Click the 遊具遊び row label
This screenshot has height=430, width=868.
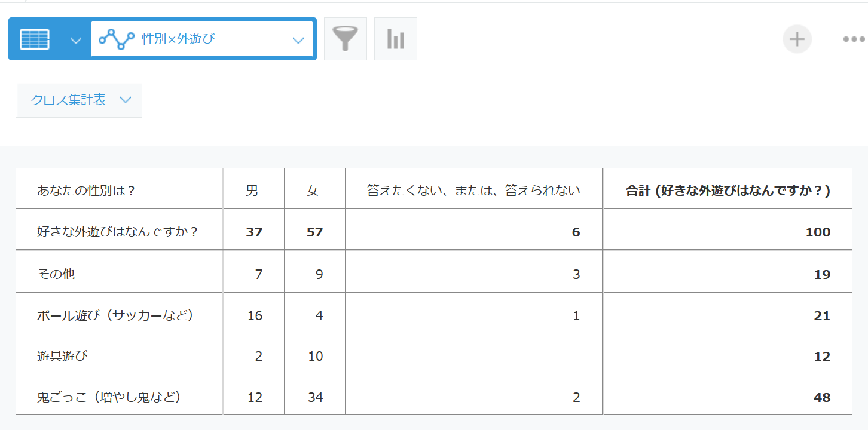62,356
